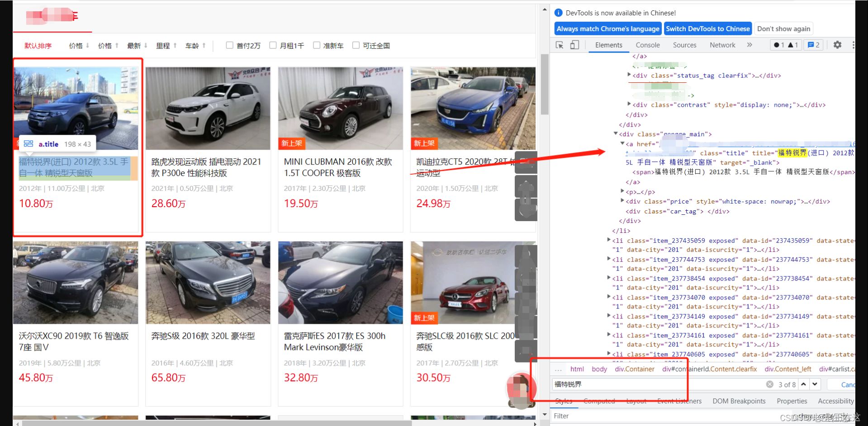This screenshot has width=868, height=426.
Task: Click Always match Chrome's language button
Action: (608, 28)
